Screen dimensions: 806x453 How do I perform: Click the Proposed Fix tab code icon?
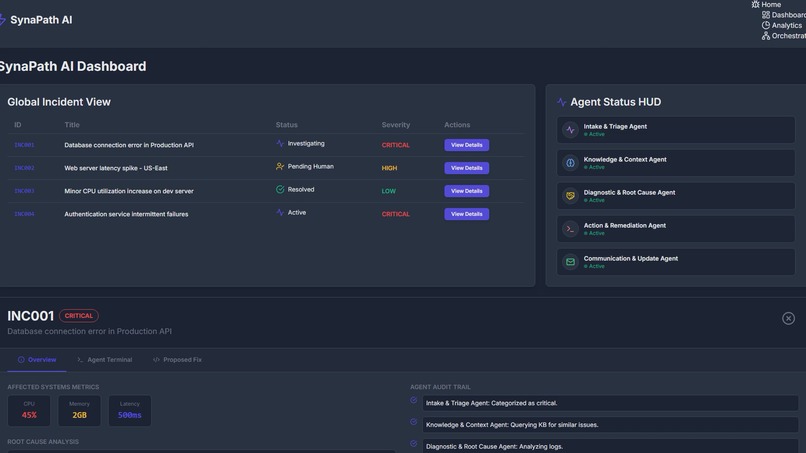[x=156, y=359]
